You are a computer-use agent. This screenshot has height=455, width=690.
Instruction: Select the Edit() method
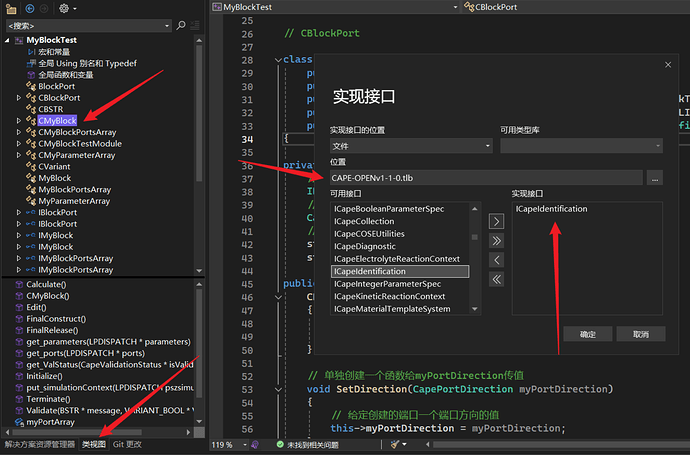36,307
